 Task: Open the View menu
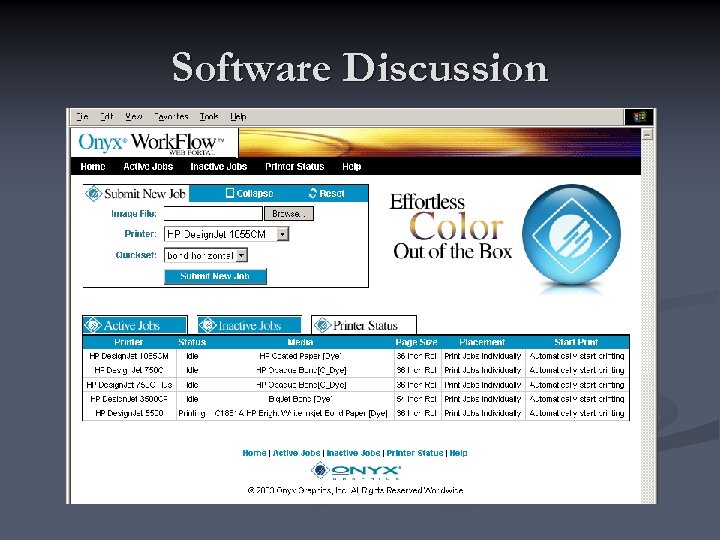pos(134,117)
